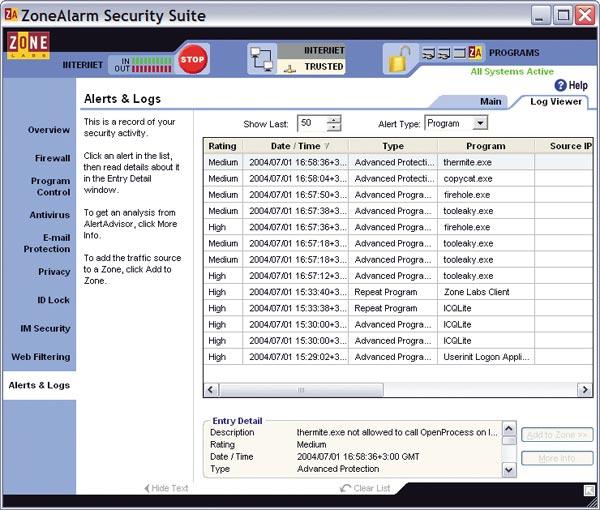The width and height of the screenshot is (600, 510).
Task: Select High-rated firehole.exe row at 16:57:36
Action: (398, 227)
